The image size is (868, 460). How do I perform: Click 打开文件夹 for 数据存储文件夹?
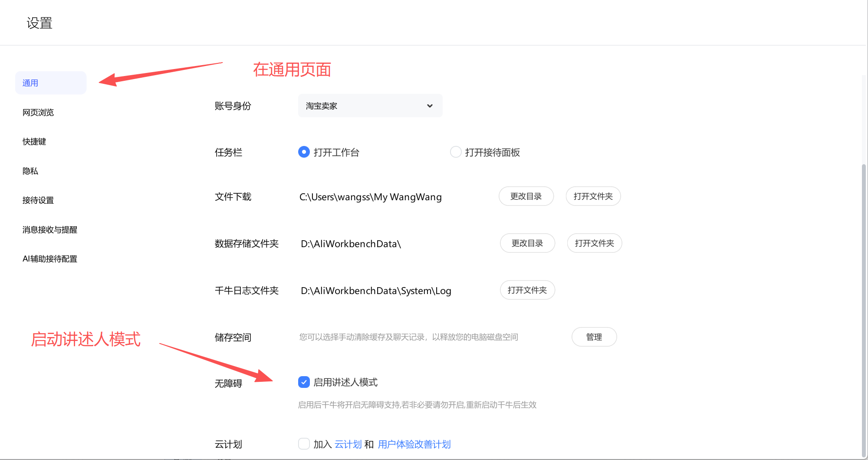click(x=595, y=243)
